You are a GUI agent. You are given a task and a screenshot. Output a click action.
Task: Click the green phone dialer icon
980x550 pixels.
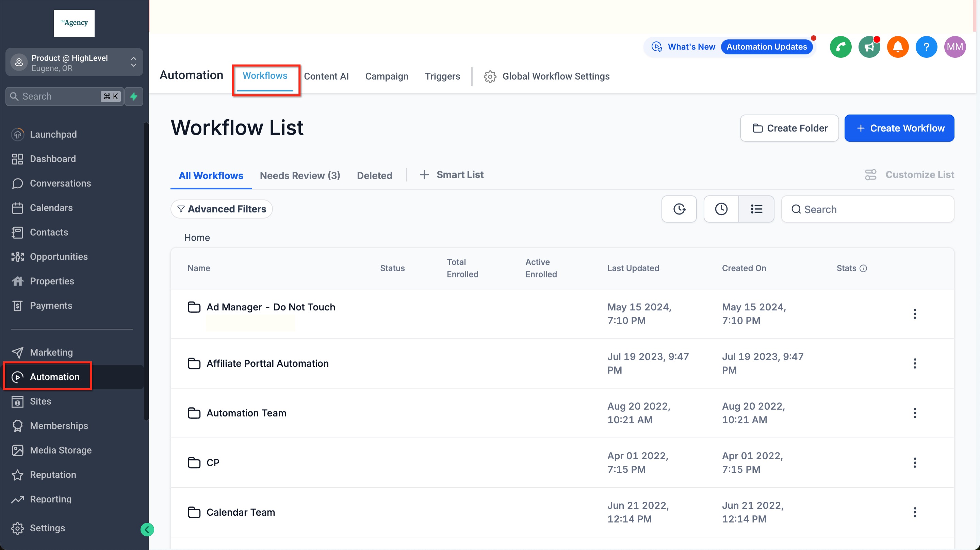click(840, 47)
